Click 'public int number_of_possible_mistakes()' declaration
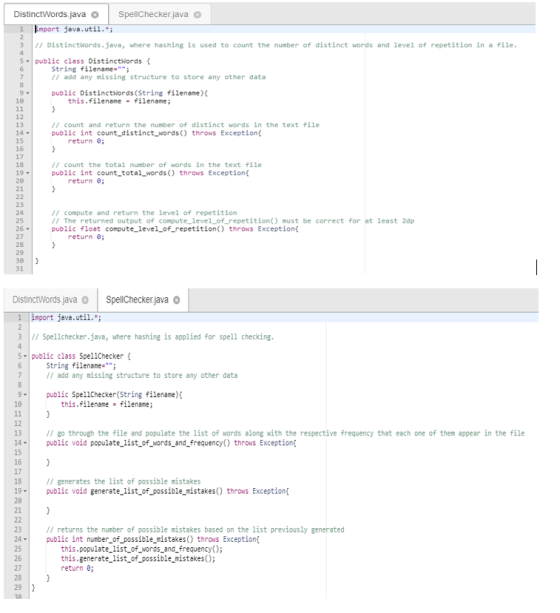Screen dimensions: 560x613 153,540
